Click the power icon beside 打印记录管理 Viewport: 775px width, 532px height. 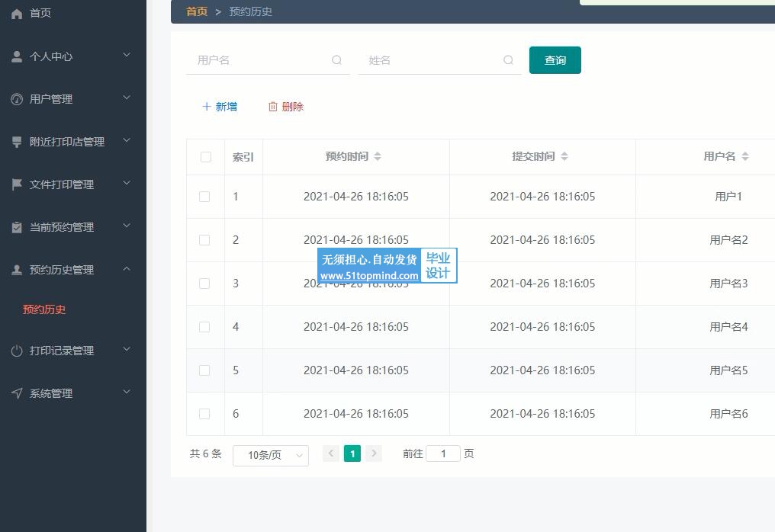click(17, 351)
